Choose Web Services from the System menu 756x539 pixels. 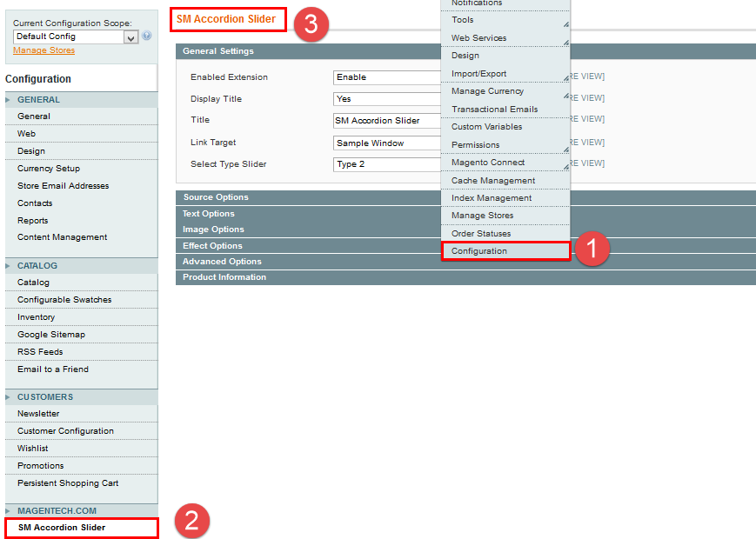click(505, 37)
